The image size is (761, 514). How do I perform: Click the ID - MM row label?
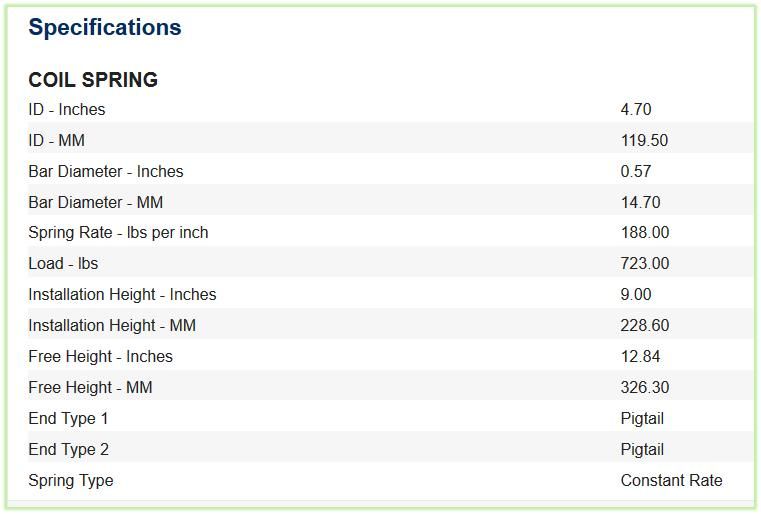[57, 141]
